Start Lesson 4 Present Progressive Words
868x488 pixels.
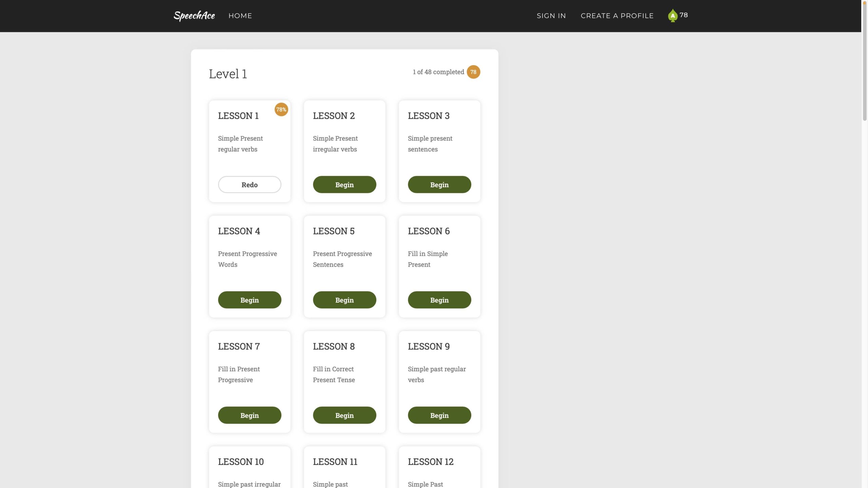point(250,300)
